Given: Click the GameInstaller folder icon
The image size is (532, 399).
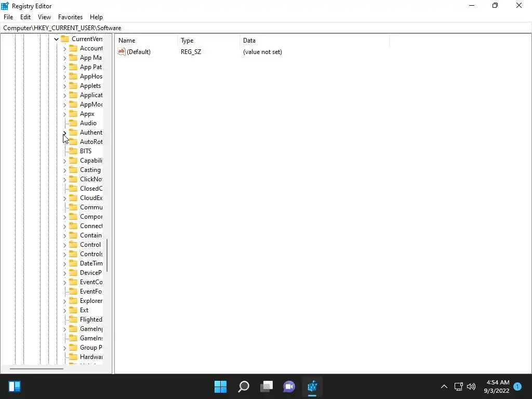Looking at the screenshot, I should pos(73,338).
